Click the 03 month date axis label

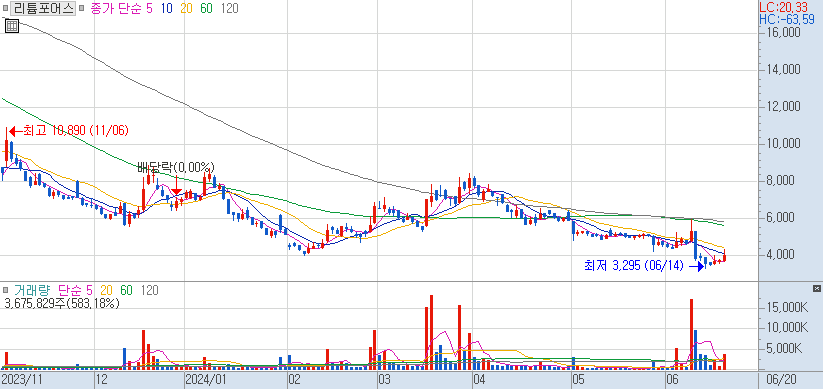(x=384, y=379)
